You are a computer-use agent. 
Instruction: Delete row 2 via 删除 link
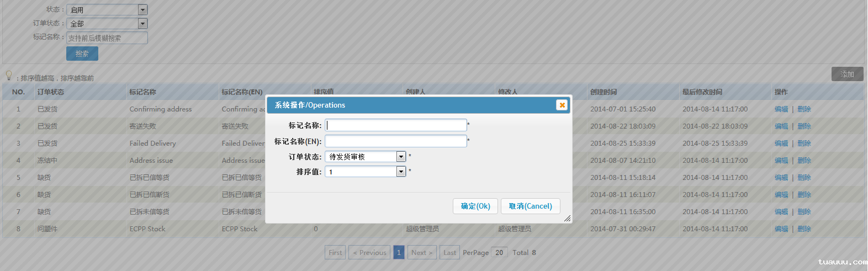(x=804, y=126)
